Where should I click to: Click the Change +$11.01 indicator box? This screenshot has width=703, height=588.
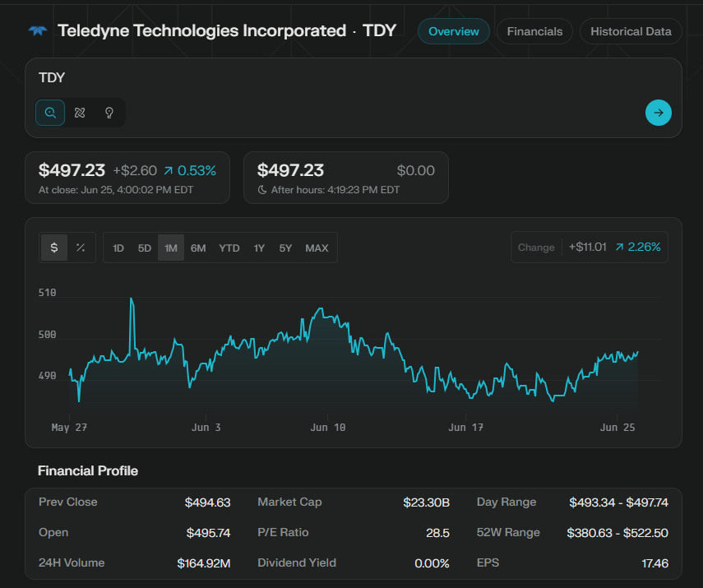pos(589,248)
